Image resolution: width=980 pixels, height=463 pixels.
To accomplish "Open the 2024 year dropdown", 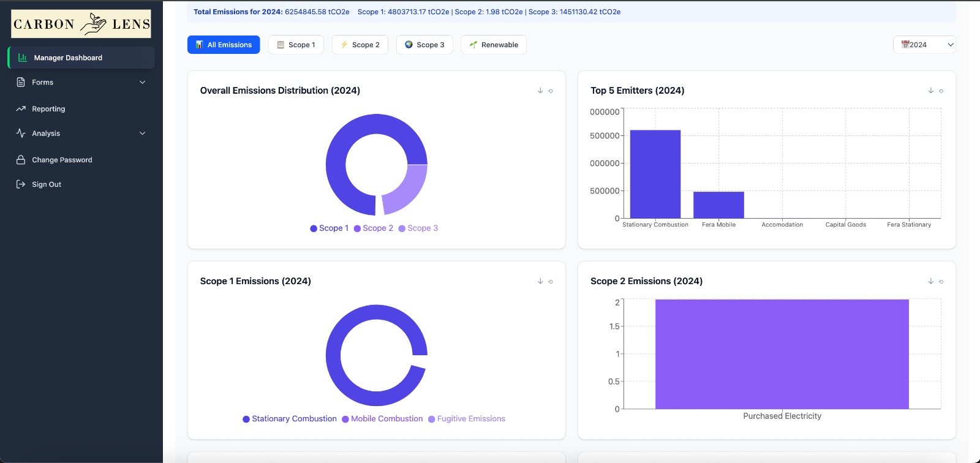I will click(924, 45).
